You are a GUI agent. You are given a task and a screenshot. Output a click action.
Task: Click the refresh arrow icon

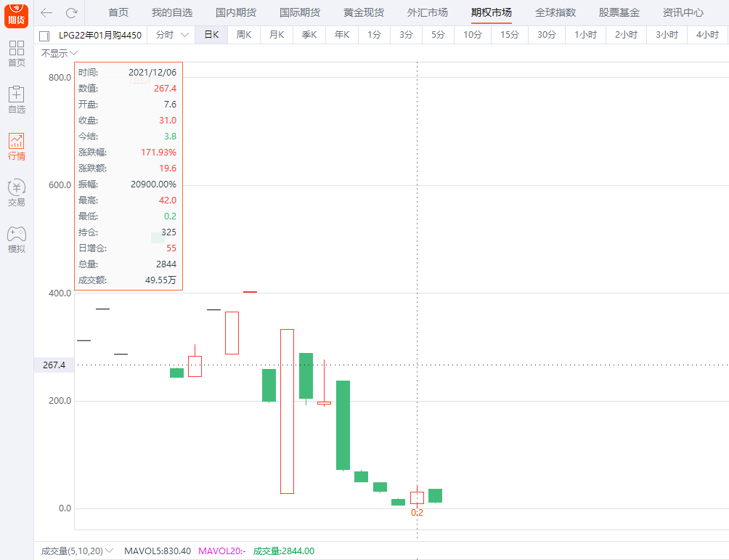pos(71,13)
